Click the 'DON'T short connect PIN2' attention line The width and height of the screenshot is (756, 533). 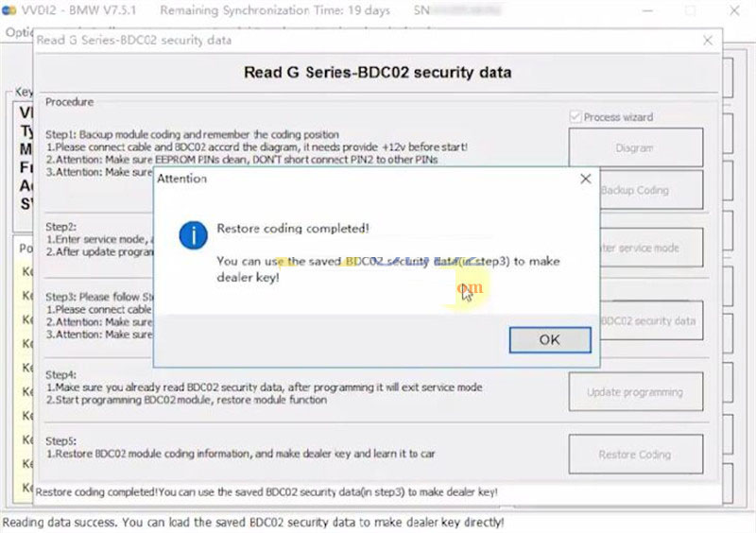click(x=242, y=159)
